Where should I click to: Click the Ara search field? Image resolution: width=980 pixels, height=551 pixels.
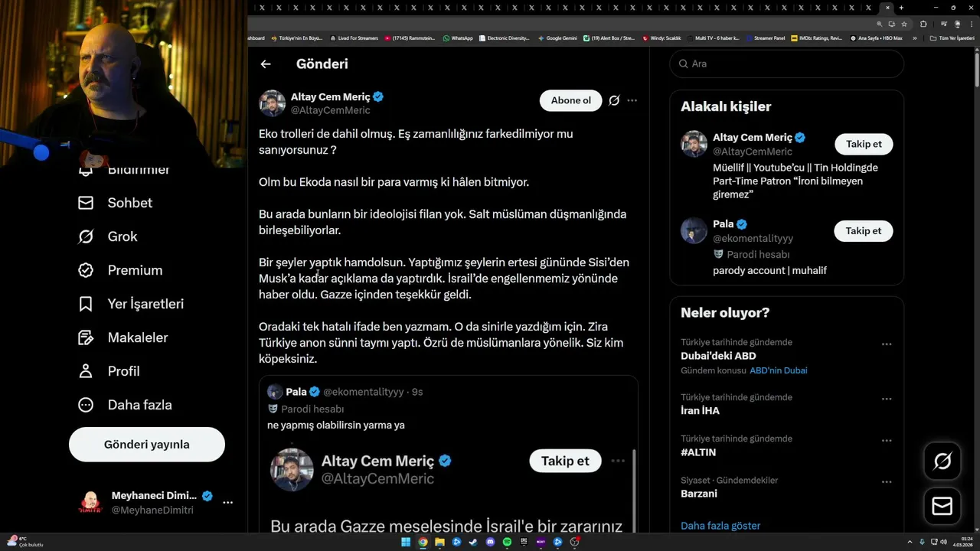(x=786, y=64)
